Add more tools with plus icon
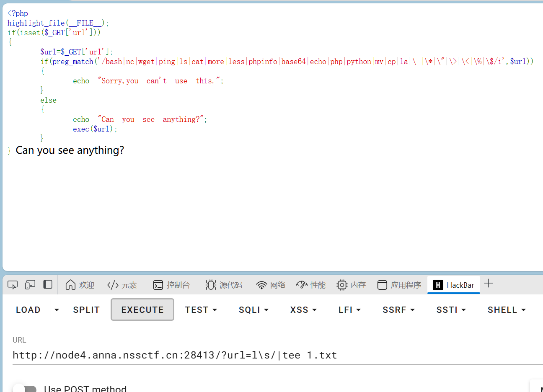 489,284
